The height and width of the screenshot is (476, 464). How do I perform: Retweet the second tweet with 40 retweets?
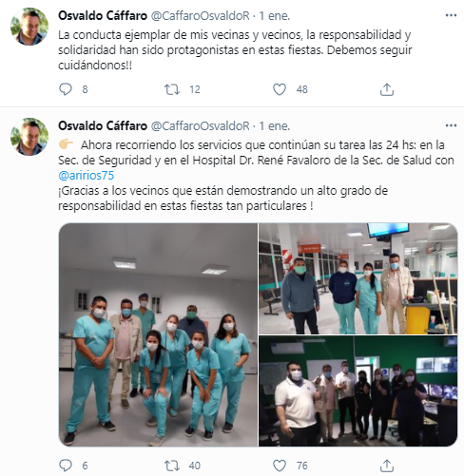coord(172,466)
